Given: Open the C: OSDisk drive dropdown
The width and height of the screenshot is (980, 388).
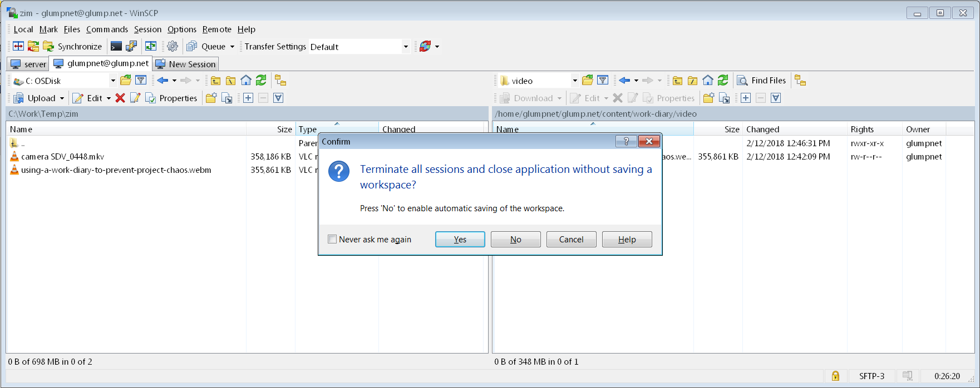Looking at the screenshot, I should 113,81.
